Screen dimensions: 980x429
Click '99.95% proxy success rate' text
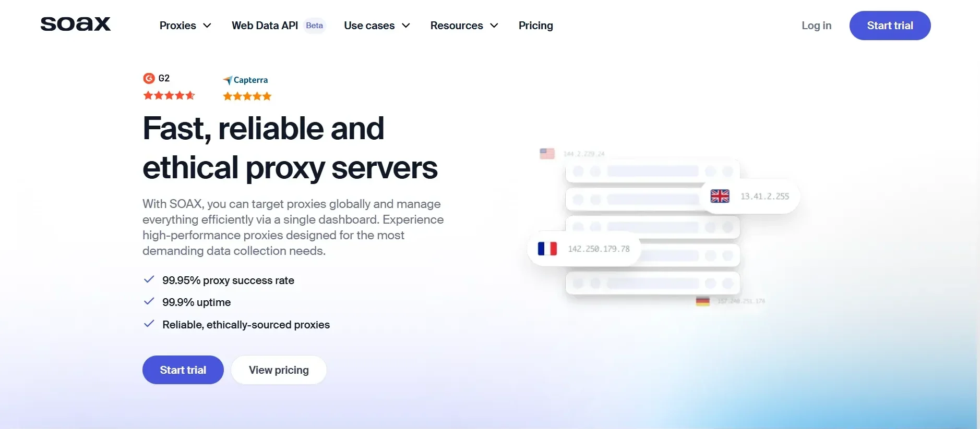[228, 280]
